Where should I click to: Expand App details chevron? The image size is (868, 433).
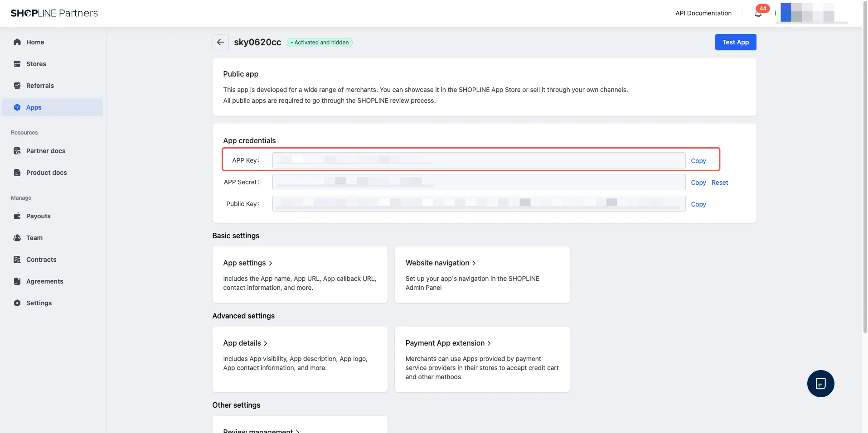click(x=266, y=343)
